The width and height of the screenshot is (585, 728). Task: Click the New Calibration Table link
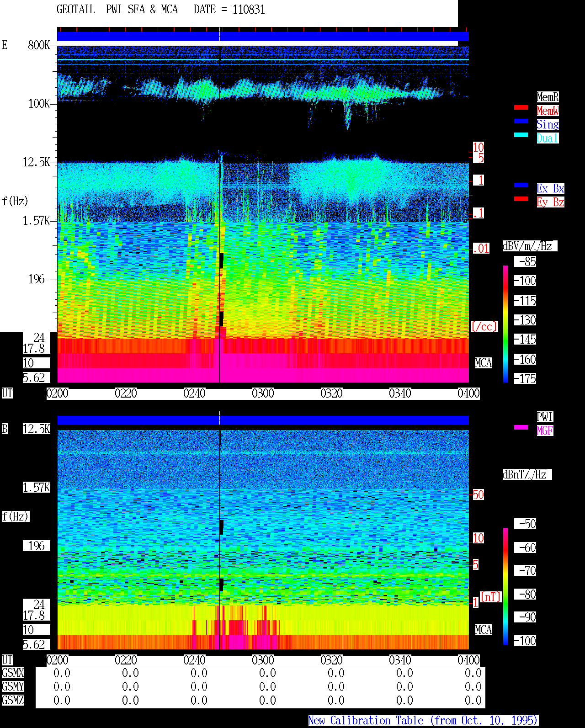click(423, 721)
